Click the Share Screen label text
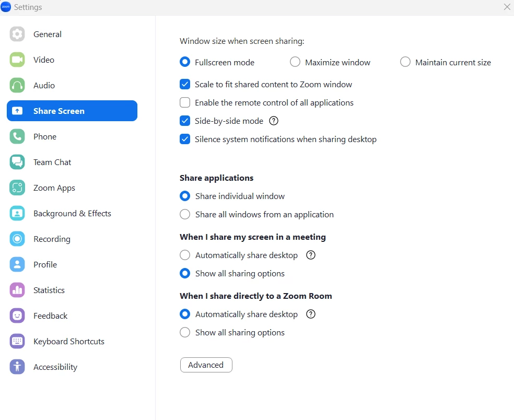Image resolution: width=514 pixels, height=420 pixels. click(x=59, y=111)
